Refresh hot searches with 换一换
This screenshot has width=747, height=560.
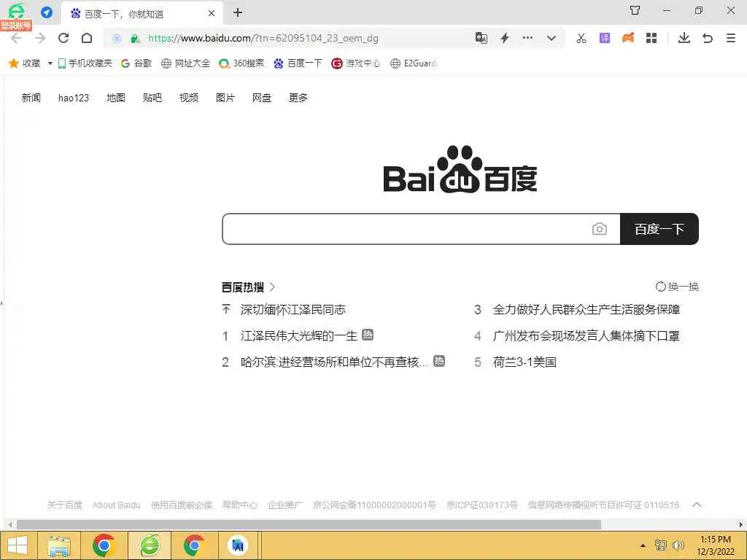pyautogui.click(x=677, y=287)
